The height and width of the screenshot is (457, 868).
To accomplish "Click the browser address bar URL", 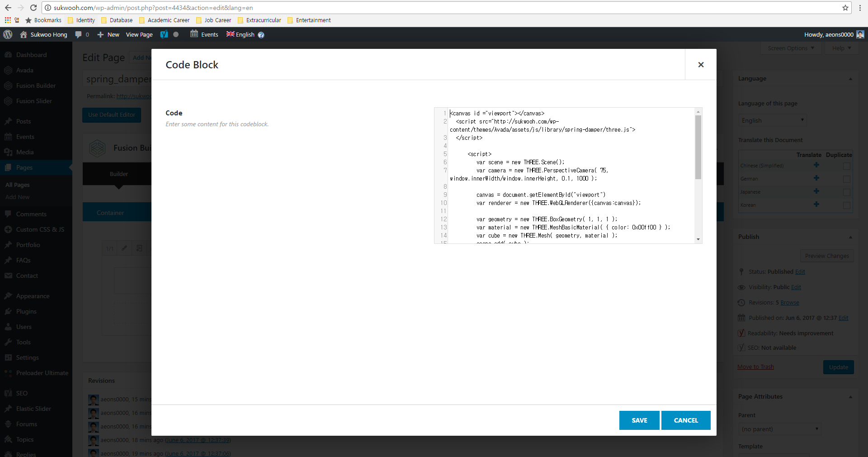I will point(153,8).
